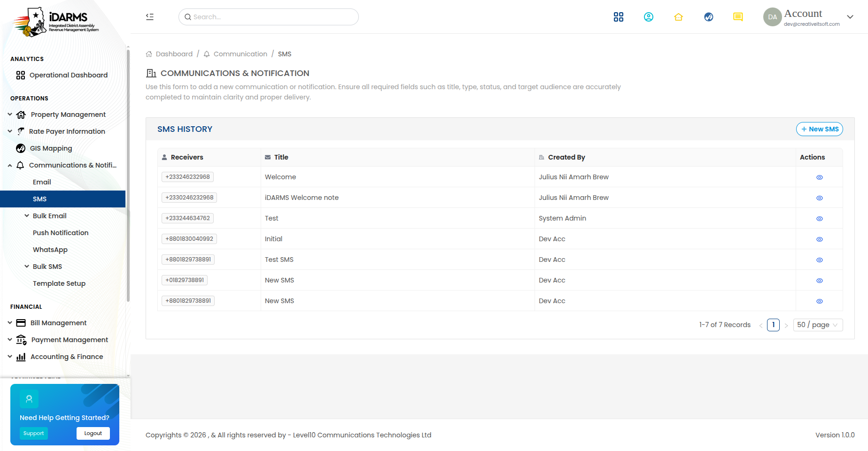This screenshot has height=451, width=868.
Task: Click the Payment Management bank icon
Action: [22, 340]
